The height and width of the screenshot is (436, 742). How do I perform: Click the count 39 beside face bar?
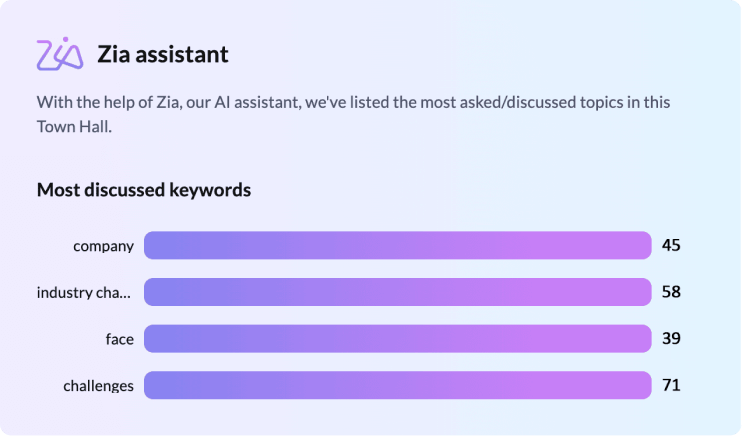(x=671, y=339)
